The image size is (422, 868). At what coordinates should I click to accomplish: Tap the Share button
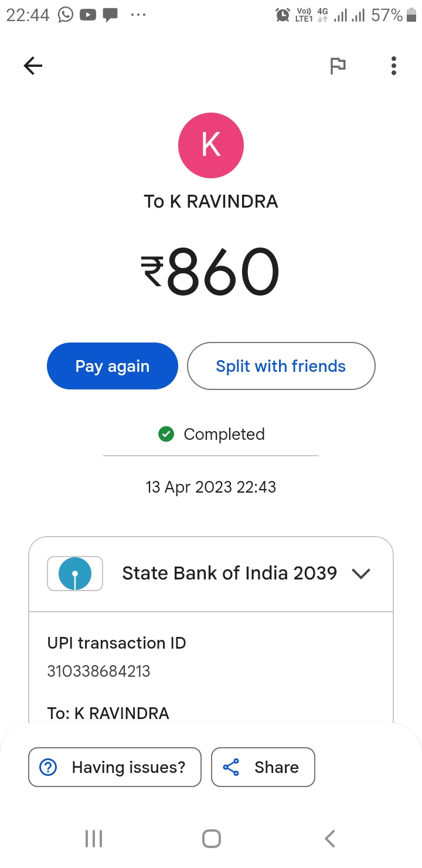pos(263,767)
